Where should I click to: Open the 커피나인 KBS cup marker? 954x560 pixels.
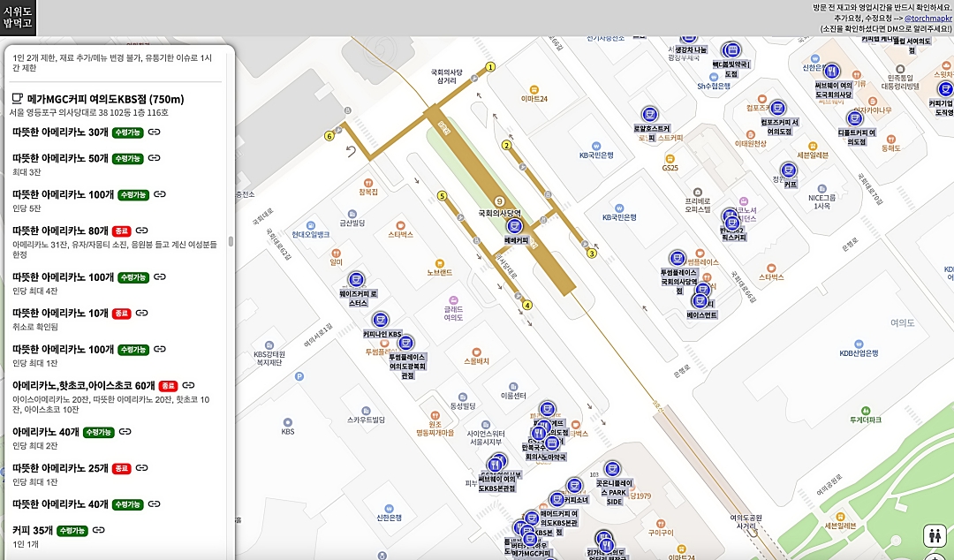coord(380,320)
